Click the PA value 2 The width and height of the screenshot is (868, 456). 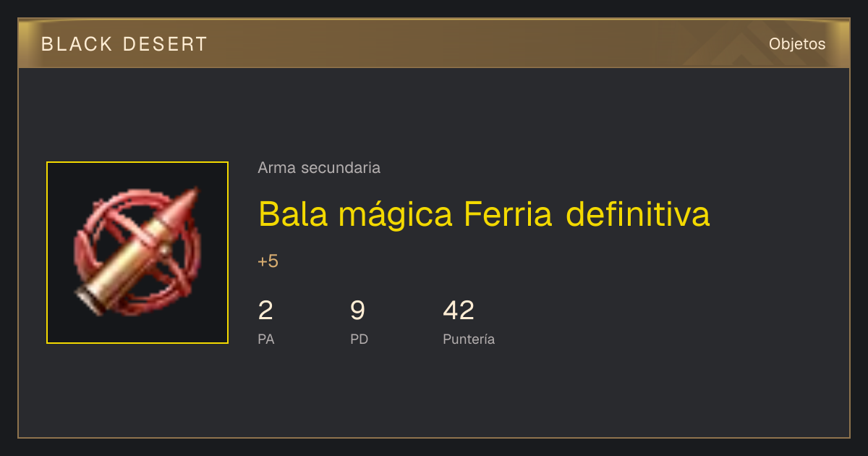click(x=265, y=311)
